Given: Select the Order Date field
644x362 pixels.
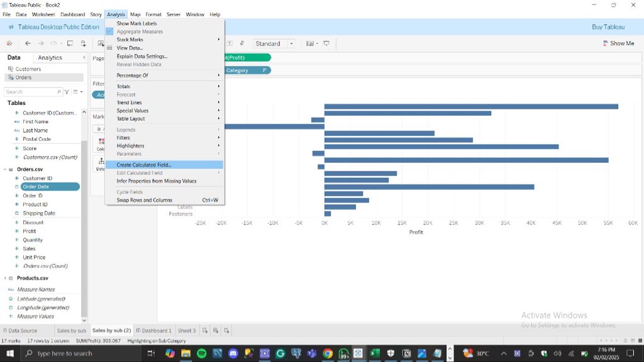Looking at the screenshot, I should pyautogui.click(x=50, y=187).
